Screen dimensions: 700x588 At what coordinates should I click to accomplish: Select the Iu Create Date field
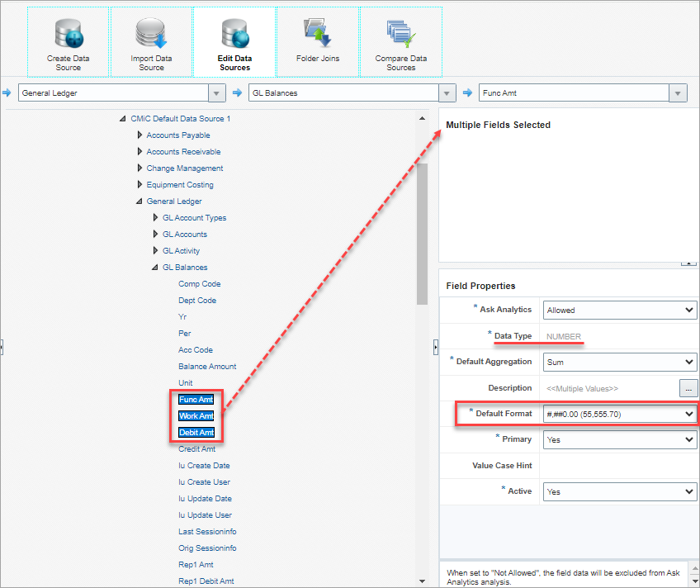pyautogui.click(x=204, y=466)
